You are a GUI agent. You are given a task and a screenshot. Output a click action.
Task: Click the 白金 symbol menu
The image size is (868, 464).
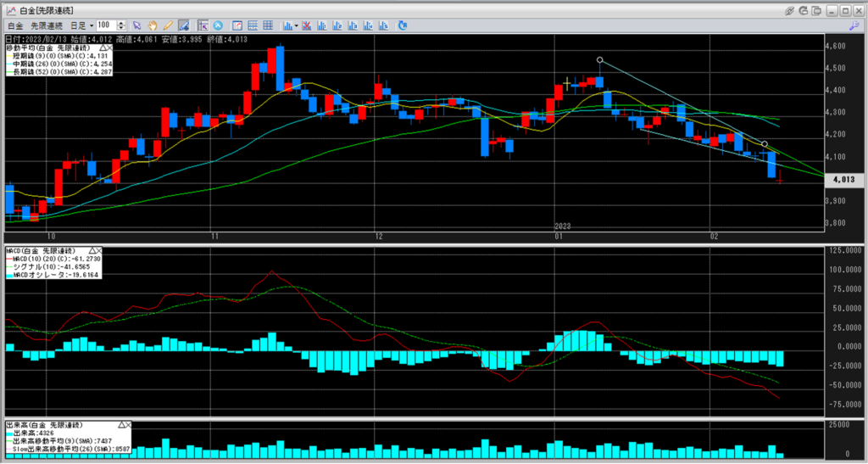(15, 25)
